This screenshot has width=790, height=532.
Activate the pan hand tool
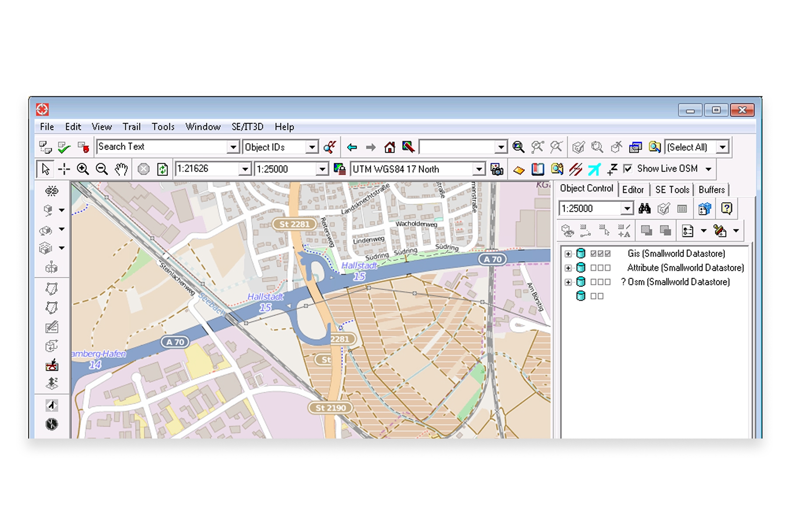point(121,169)
